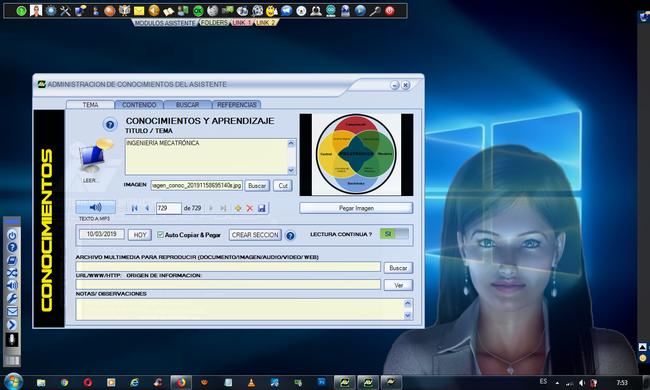The image size is (650, 390).
Task: Click the book icon in left sidebar
Action: (12, 260)
